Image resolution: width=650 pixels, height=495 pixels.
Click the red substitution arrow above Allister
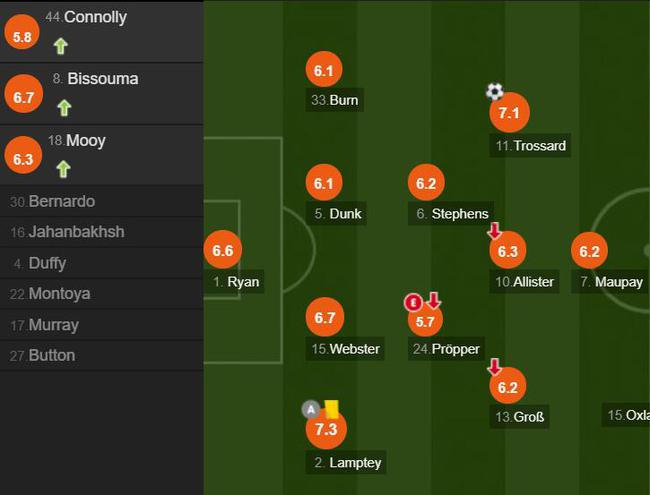(x=494, y=232)
